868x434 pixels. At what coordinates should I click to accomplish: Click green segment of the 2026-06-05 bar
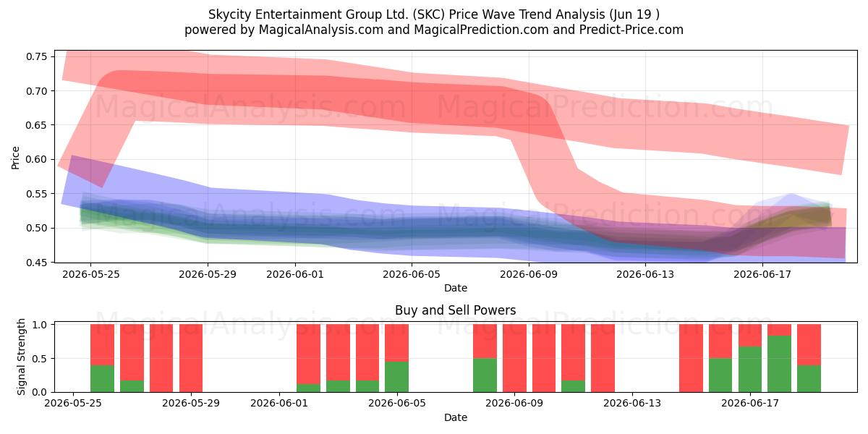(x=397, y=377)
